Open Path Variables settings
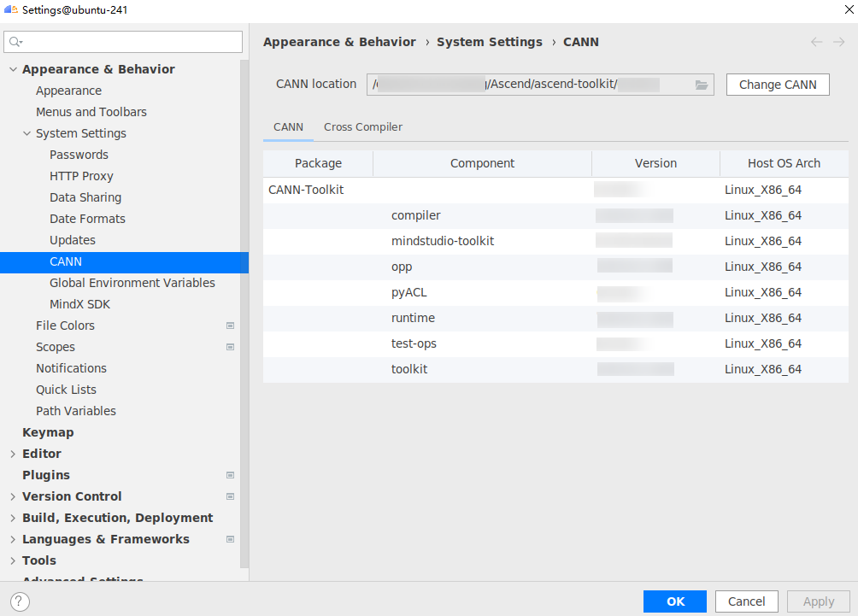The width and height of the screenshot is (858, 616). tap(76, 411)
